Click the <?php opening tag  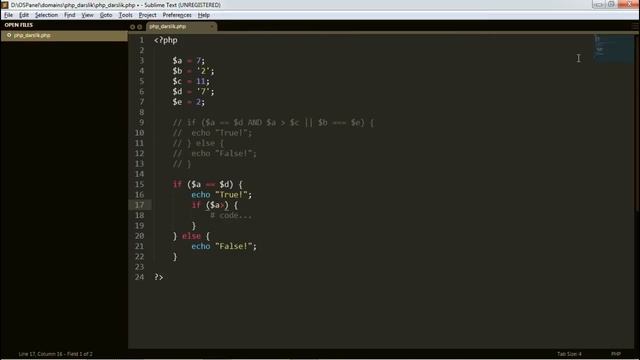[x=166, y=40]
